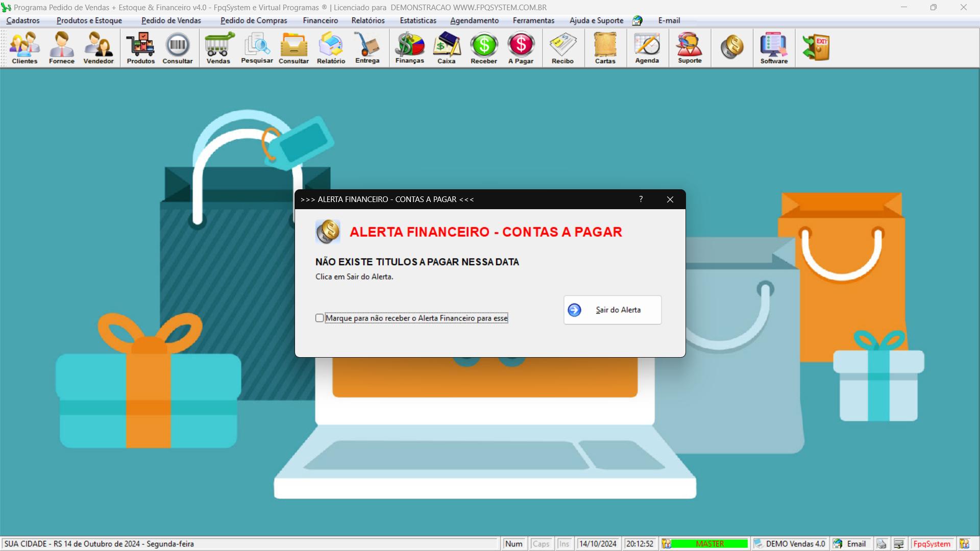Open the Relatórios menu tab
The image size is (980, 551).
pos(368,20)
